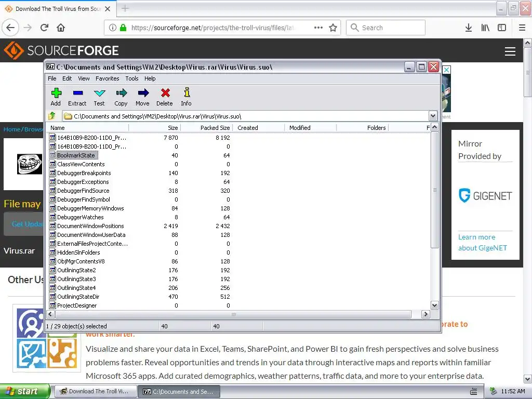Click the Extract toolbar icon

77,97
